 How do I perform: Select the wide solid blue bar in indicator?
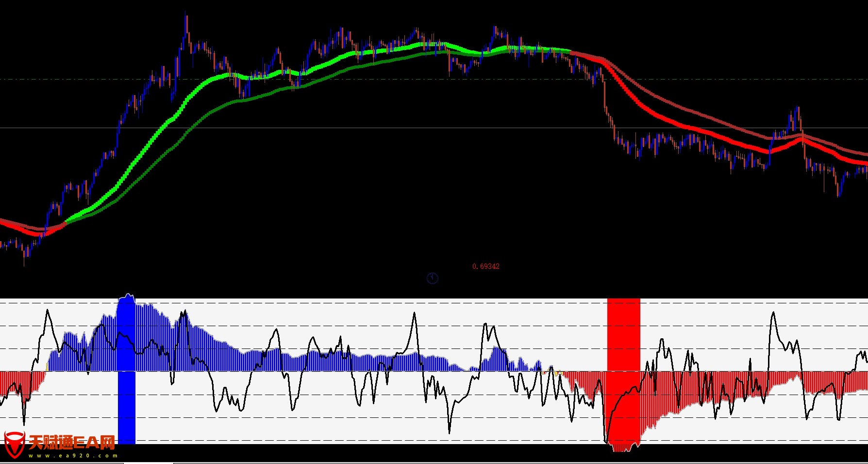point(127,379)
